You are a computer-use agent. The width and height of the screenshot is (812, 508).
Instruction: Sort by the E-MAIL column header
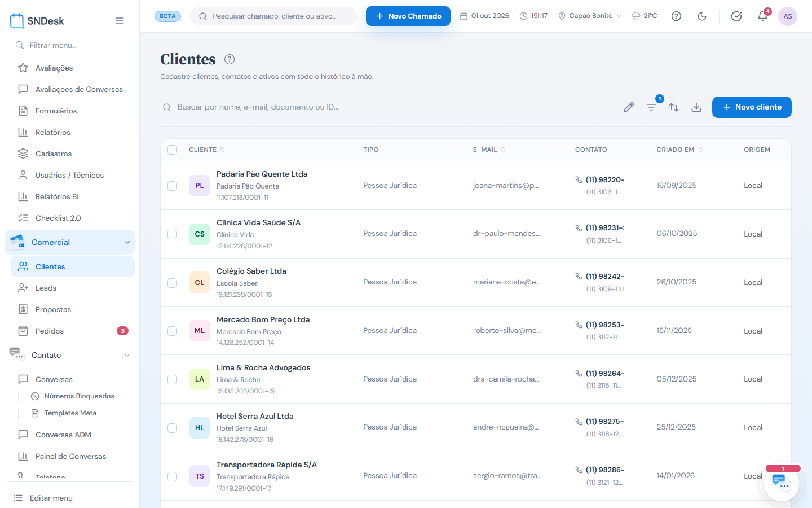[x=489, y=150]
